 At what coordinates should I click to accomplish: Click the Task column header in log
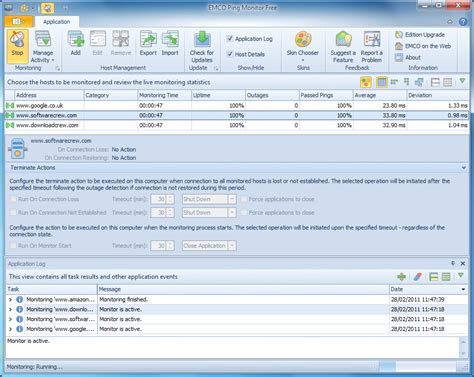[51, 289]
